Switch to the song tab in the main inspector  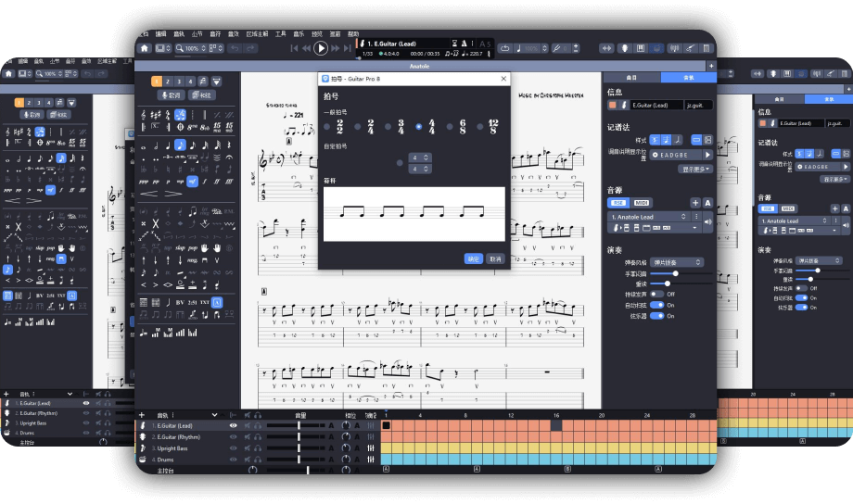tap(631, 78)
